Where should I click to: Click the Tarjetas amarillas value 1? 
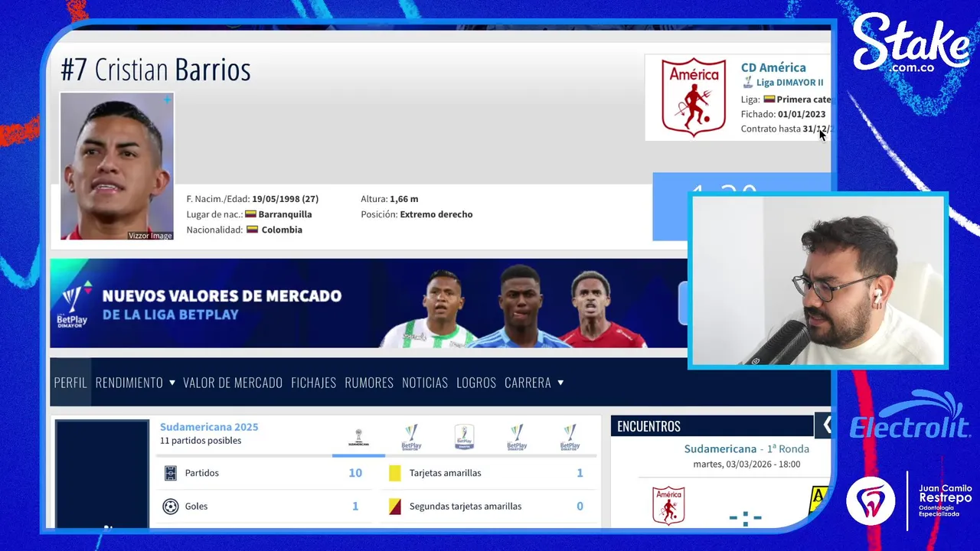580,473
